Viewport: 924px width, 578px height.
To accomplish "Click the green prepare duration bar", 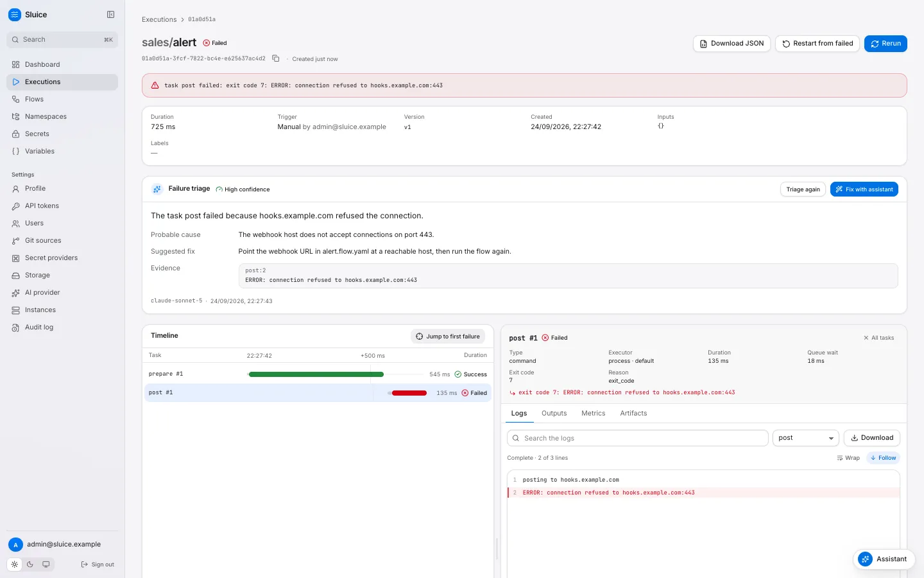I will (x=316, y=374).
